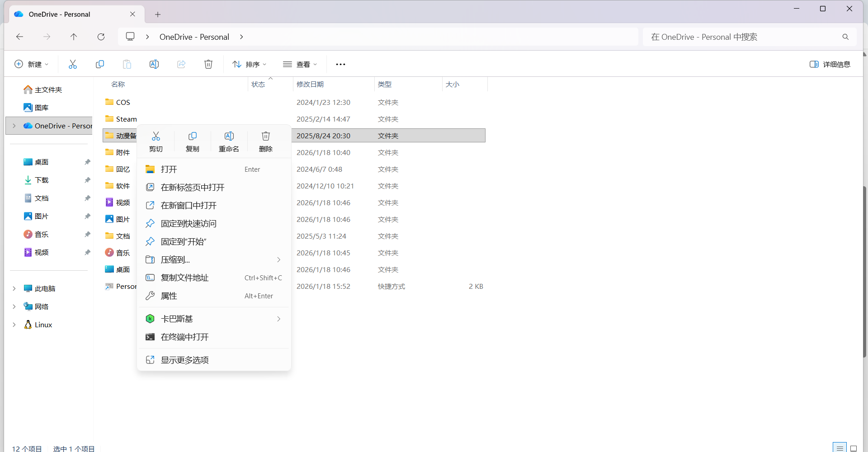Click the Delete trash icon in the toolbar

208,64
